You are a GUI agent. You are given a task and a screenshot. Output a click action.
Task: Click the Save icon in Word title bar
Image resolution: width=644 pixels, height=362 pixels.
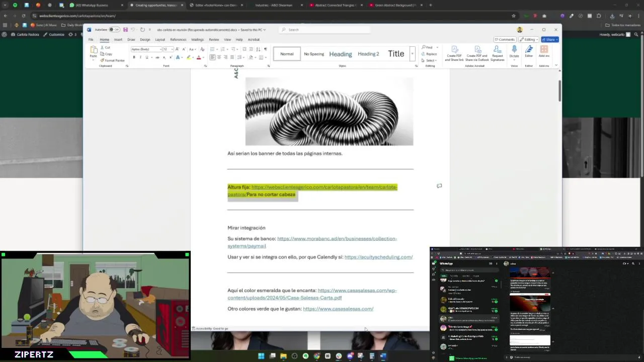(125, 30)
